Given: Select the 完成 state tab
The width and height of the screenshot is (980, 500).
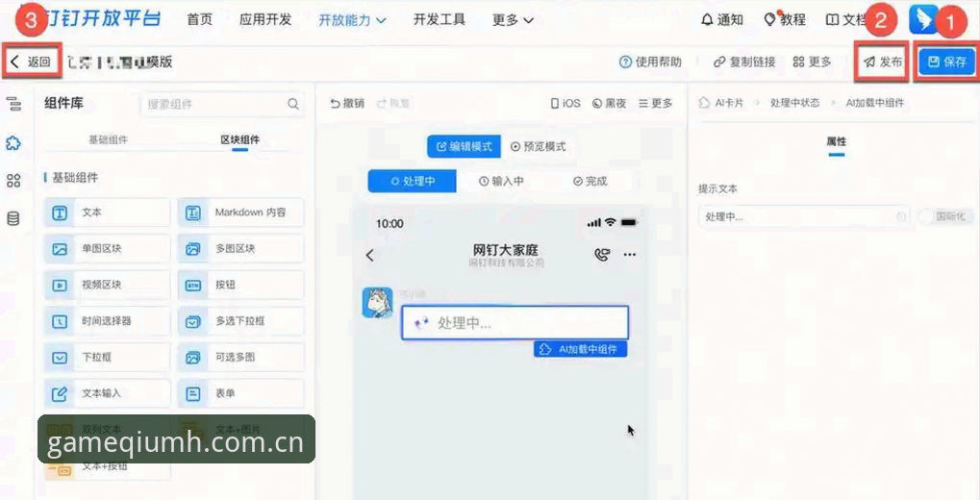Looking at the screenshot, I should click(590, 181).
